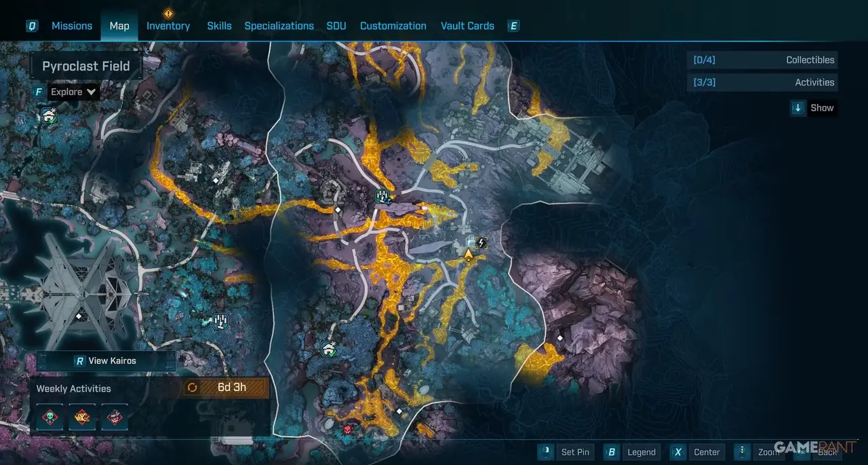Select the silo icon near the spaceport
Image resolution: width=868 pixels, height=465 pixels.
pyautogui.click(x=220, y=321)
